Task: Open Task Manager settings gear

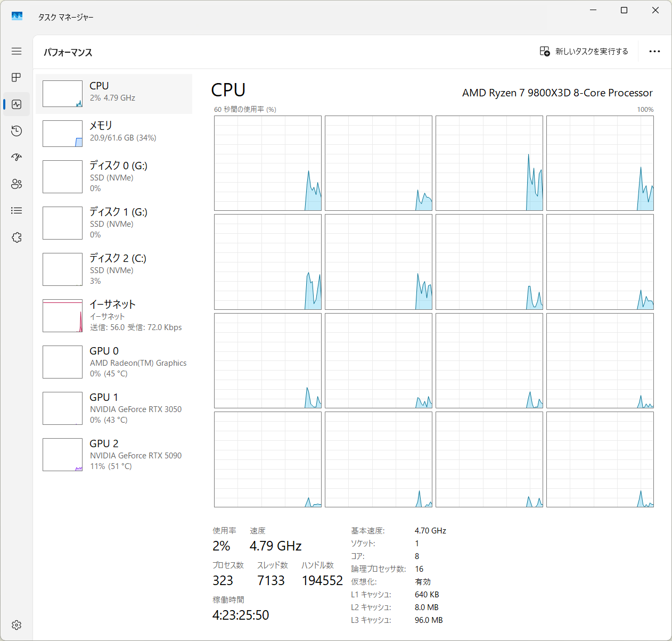Action: pos(17,624)
